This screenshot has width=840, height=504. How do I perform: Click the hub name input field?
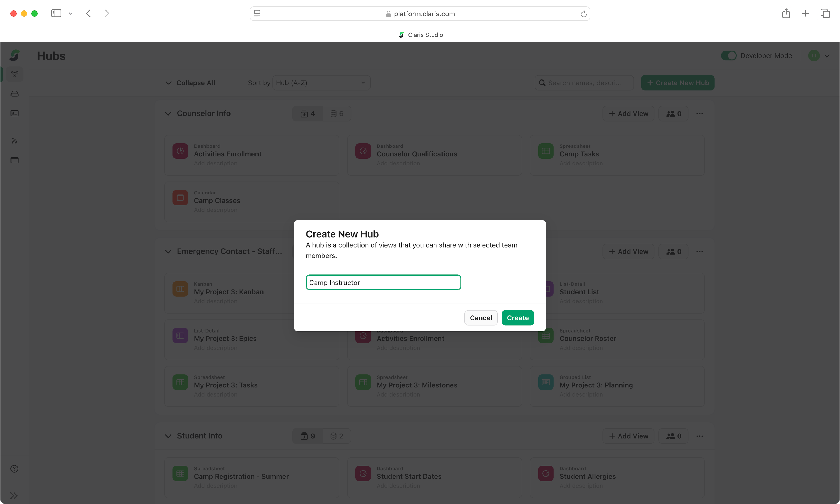(x=383, y=283)
